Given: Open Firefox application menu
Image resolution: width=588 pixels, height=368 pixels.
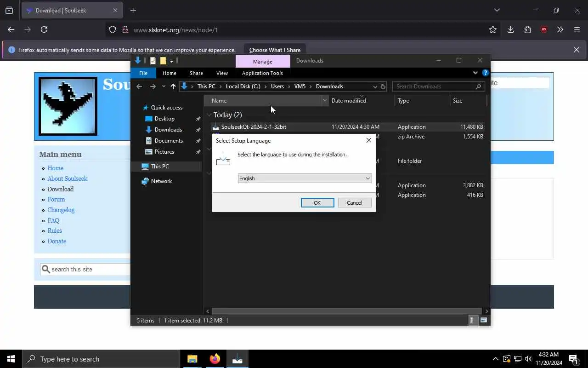Looking at the screenshot, I should coord(577,29).
